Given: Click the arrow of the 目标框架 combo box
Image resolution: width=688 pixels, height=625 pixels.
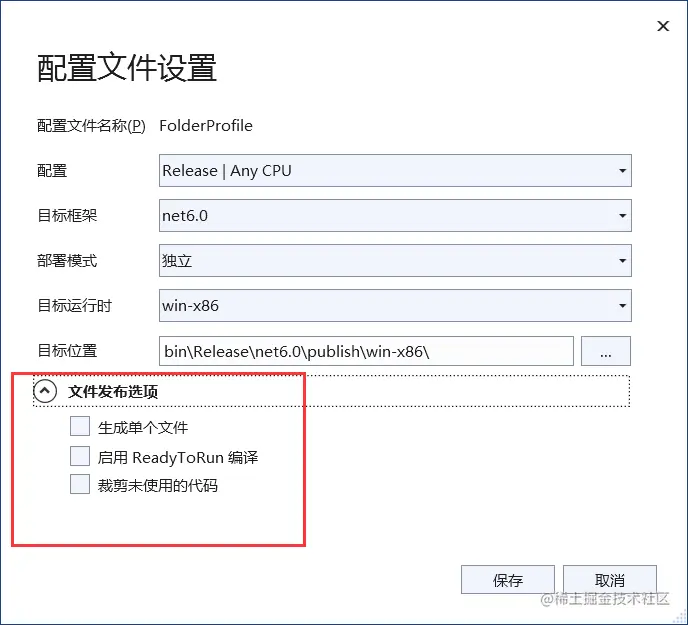Looking at the screenshot, I should coord(622,215).
